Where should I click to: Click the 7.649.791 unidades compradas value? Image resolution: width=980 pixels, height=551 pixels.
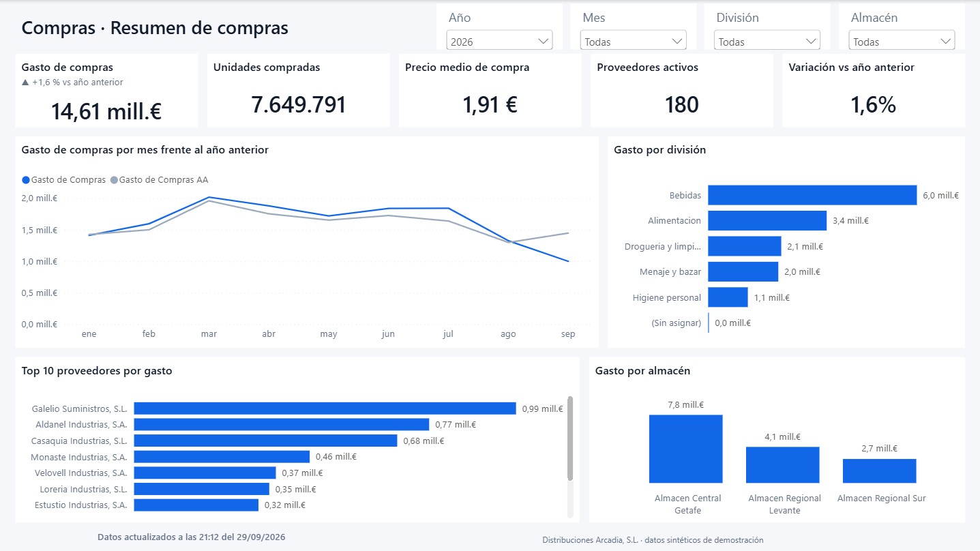[x=298, y=105]
